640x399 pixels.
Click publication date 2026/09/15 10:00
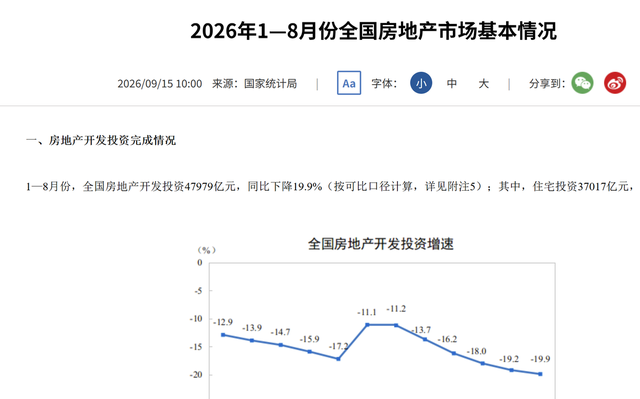tap(160, 84)
